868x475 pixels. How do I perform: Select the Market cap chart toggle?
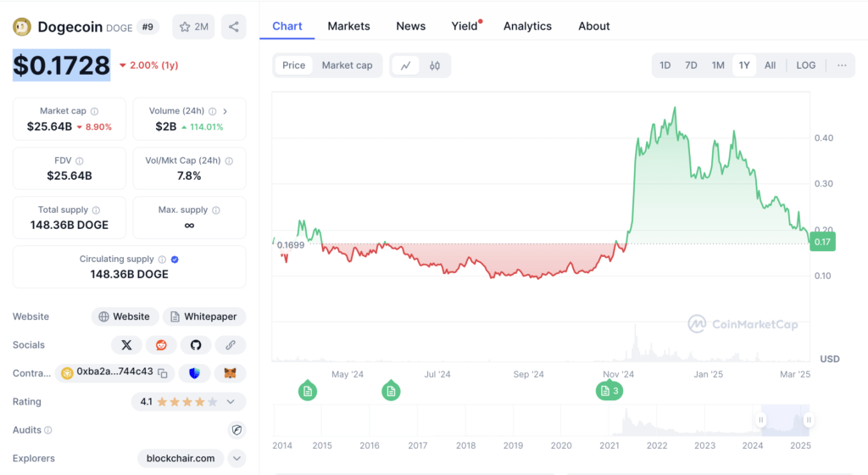(347, 65)
